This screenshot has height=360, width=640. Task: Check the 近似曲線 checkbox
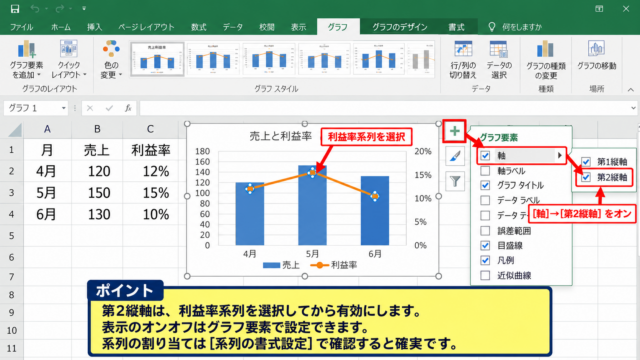click(x=485, y=276)
